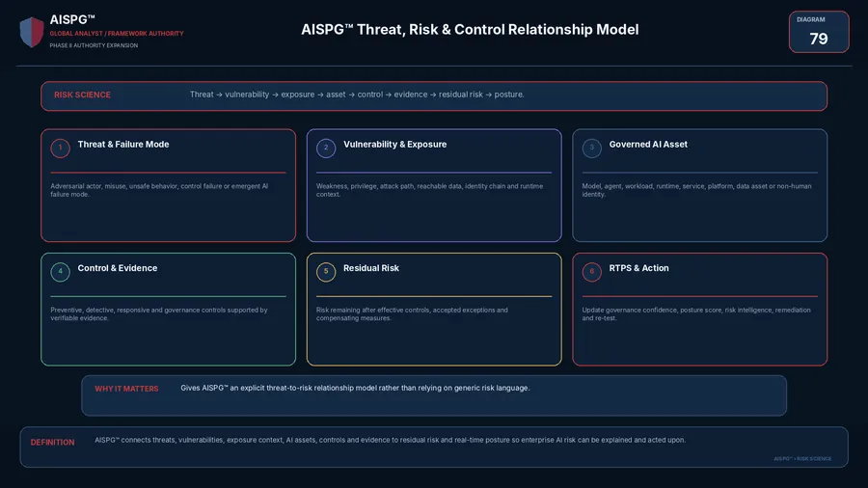868x488 pixels.
Task: Click the 'Threat & Failure Mode' heading
Action: click(x=123, y=145)
